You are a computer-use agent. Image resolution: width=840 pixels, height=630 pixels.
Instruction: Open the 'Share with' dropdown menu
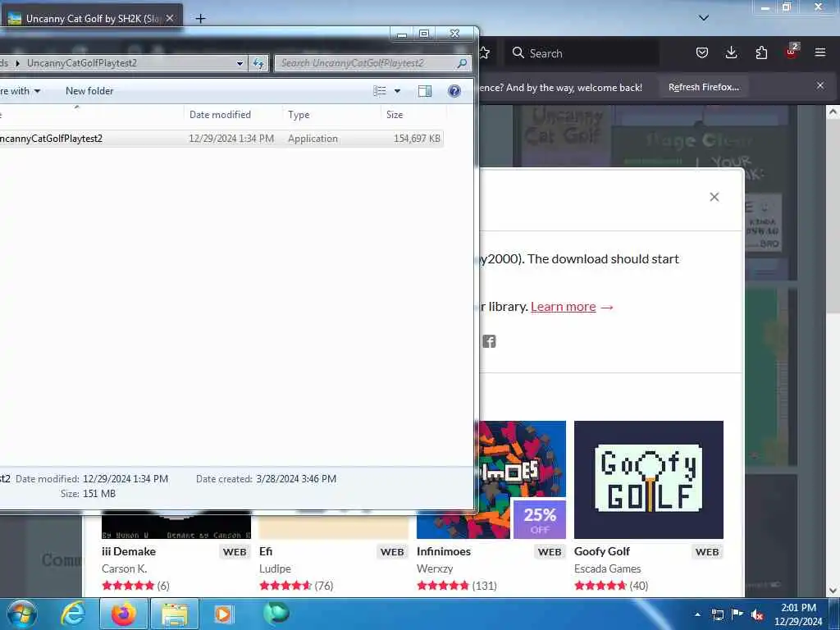[21, 91]
